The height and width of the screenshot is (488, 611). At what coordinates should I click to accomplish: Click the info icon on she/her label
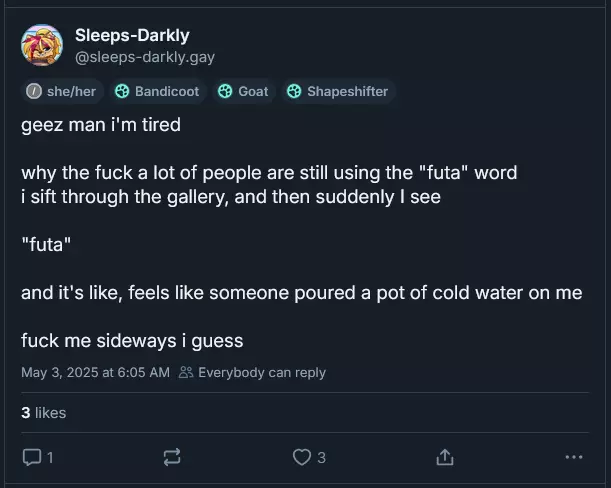34,91
